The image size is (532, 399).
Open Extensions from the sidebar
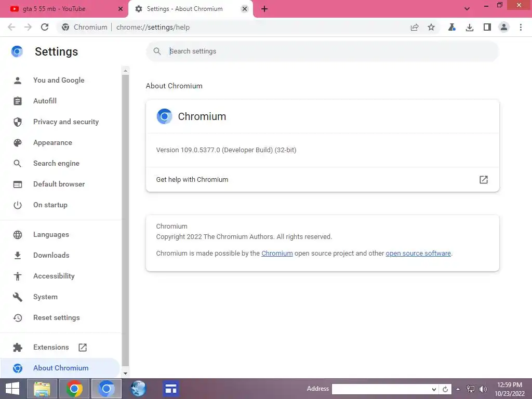pos(51,347)
